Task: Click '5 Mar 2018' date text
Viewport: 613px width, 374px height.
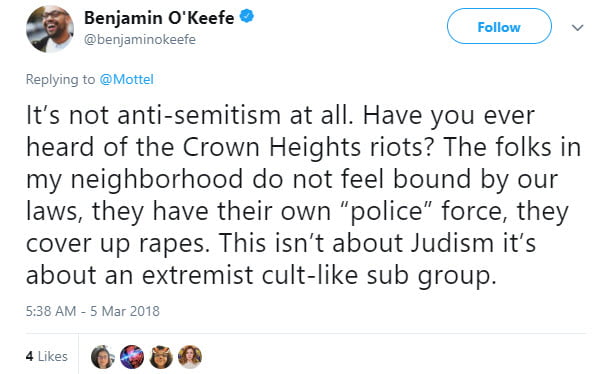Action: [x=125, y=311]
